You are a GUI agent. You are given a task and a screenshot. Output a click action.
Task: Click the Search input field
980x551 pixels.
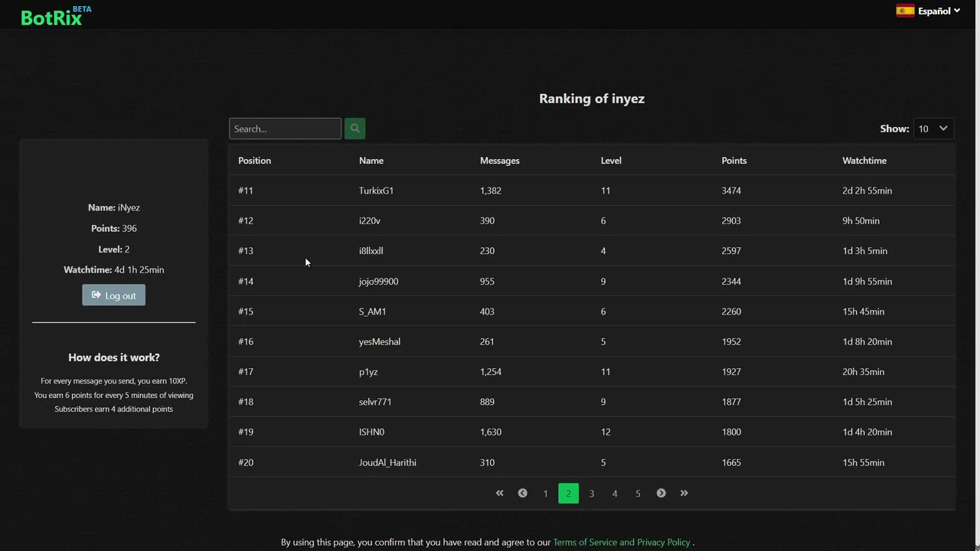click(285, 129)
